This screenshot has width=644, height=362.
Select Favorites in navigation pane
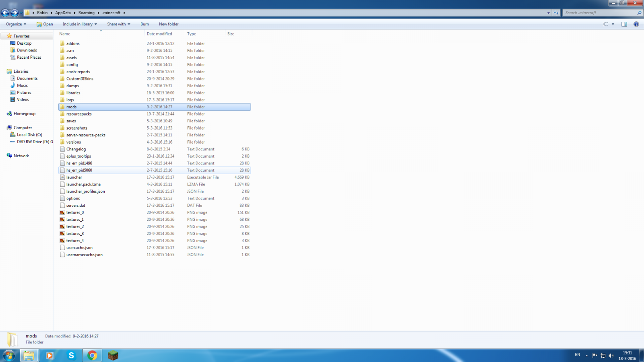[22, 36]
